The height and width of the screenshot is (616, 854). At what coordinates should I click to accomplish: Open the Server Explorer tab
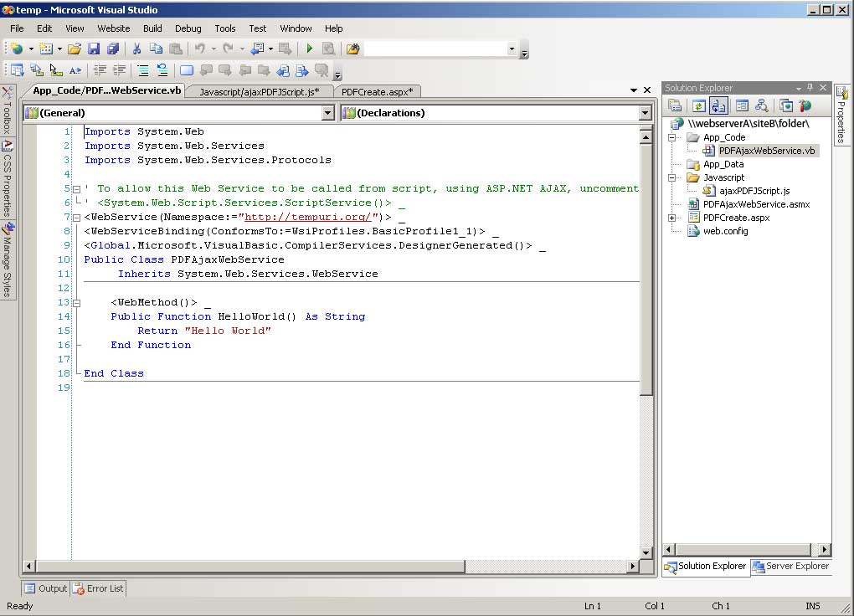(x=791, y=567)
